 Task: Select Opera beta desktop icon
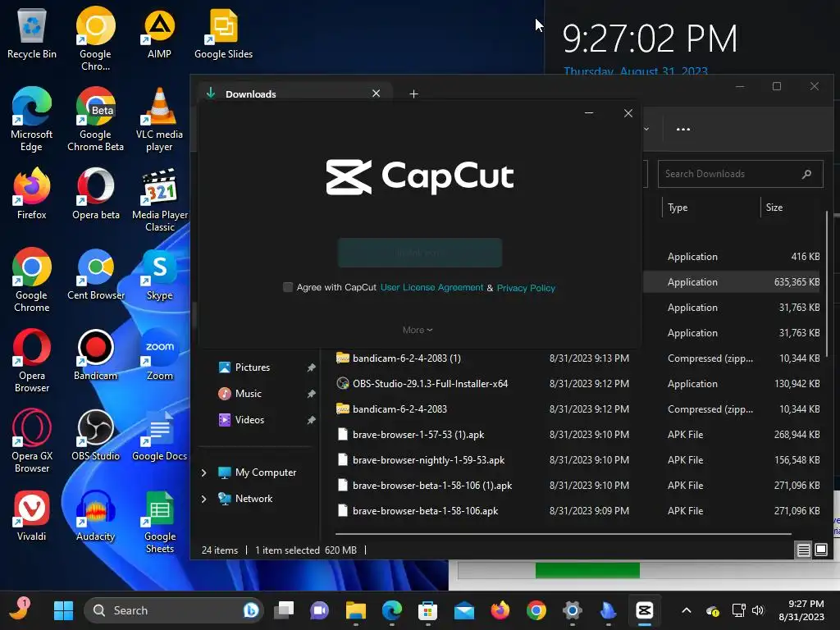click(x=95, y=194)
